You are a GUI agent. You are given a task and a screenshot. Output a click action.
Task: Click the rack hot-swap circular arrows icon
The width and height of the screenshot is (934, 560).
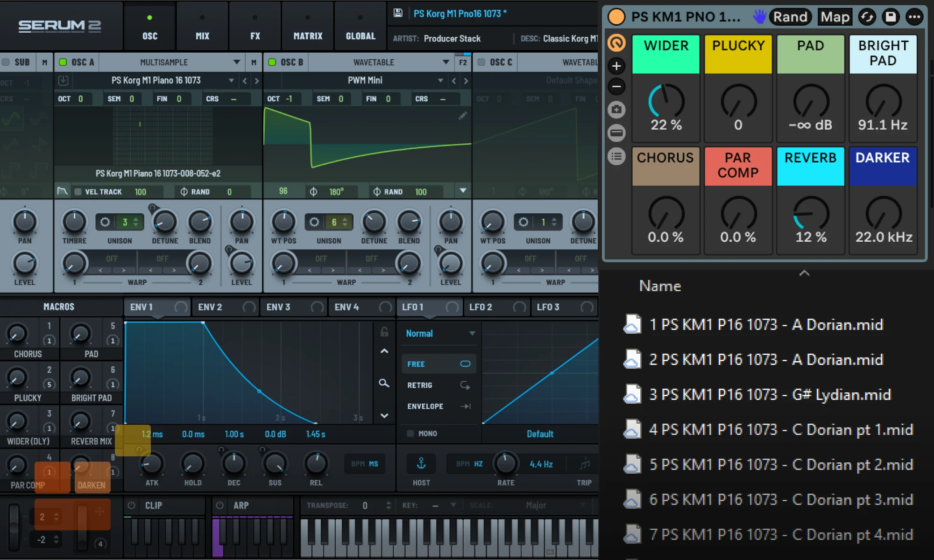click(867, 17)
